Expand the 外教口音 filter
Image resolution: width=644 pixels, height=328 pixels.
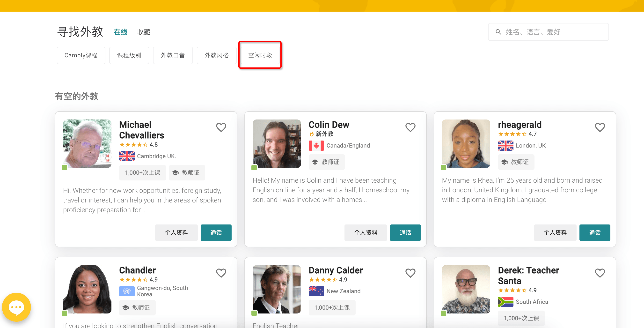pos(173,55)
